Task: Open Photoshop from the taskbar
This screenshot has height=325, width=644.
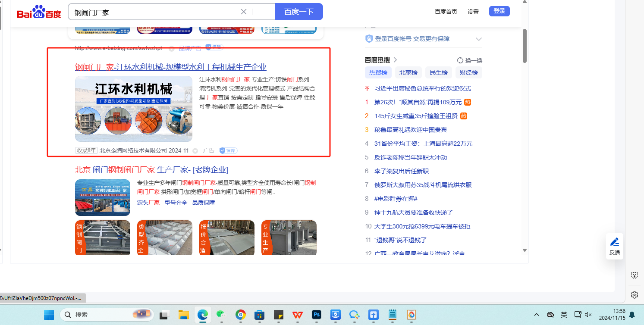Action: tap(317, 315)
